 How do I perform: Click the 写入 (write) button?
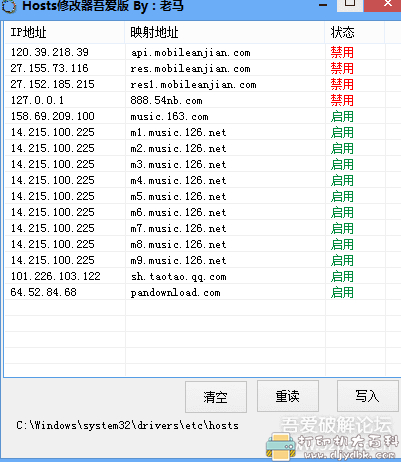(367, 396)
